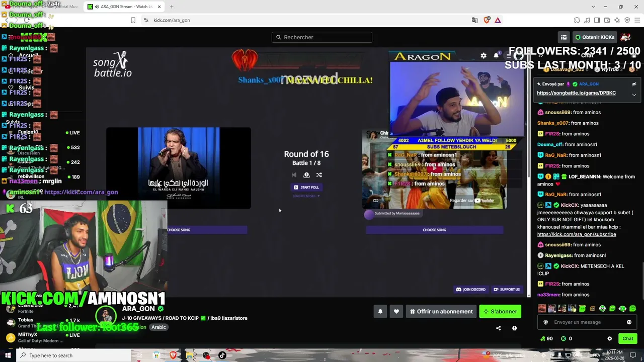The height and width of the screenshot is (362, 644).
Task: Open the user profile avatar menu
Action: pos(626,37)
